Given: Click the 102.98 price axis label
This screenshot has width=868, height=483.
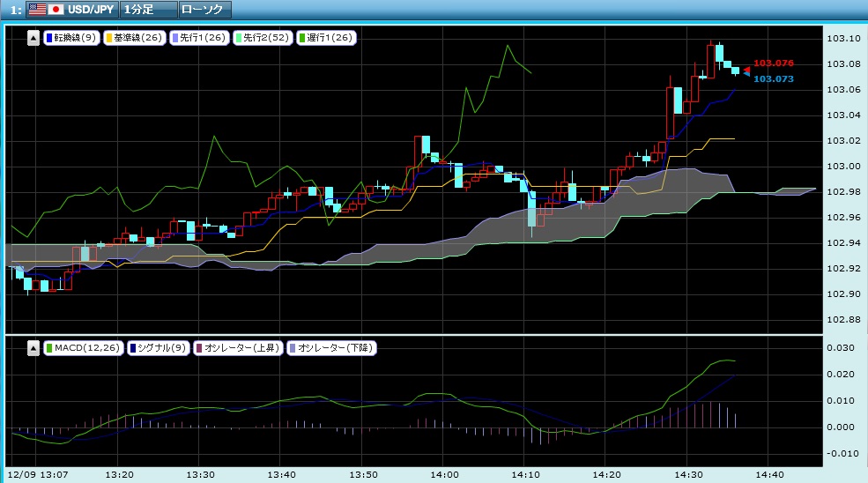Looking at the screenshot, I should tap(843, 191).
